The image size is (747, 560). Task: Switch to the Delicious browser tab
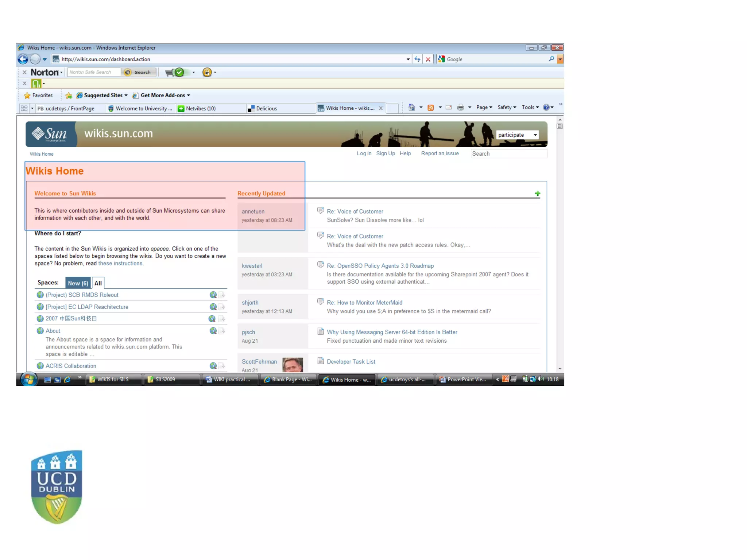click(x=266, y=108)
